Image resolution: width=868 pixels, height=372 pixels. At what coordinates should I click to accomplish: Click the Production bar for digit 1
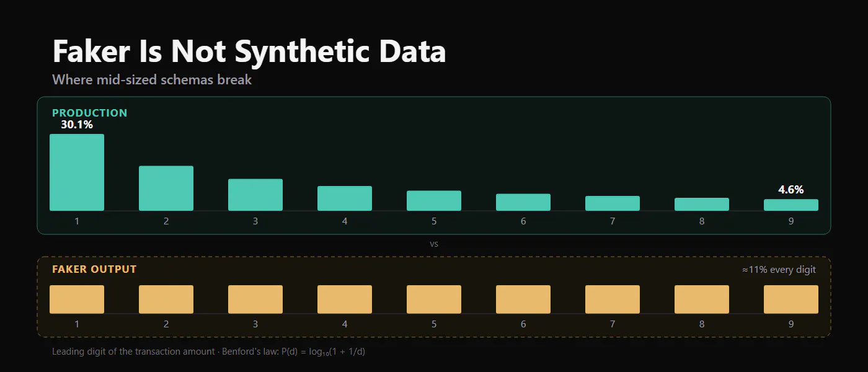tap(77, 172)
